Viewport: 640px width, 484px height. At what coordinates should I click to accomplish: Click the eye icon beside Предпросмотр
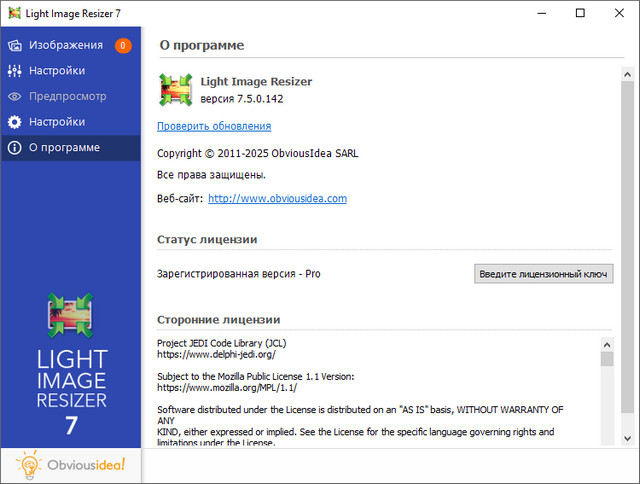(x=15, y=96)
